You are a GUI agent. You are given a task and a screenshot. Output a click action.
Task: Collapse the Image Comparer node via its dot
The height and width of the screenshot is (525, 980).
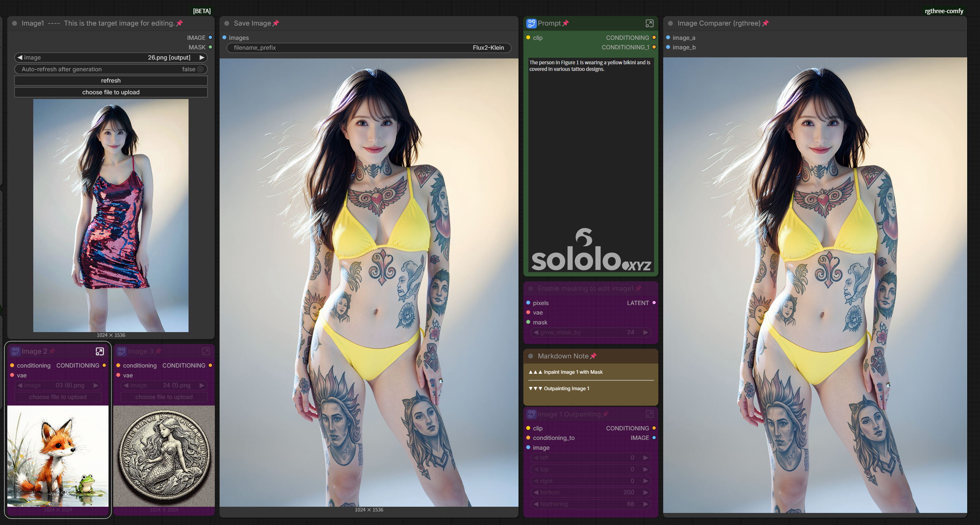coord(671,23)
